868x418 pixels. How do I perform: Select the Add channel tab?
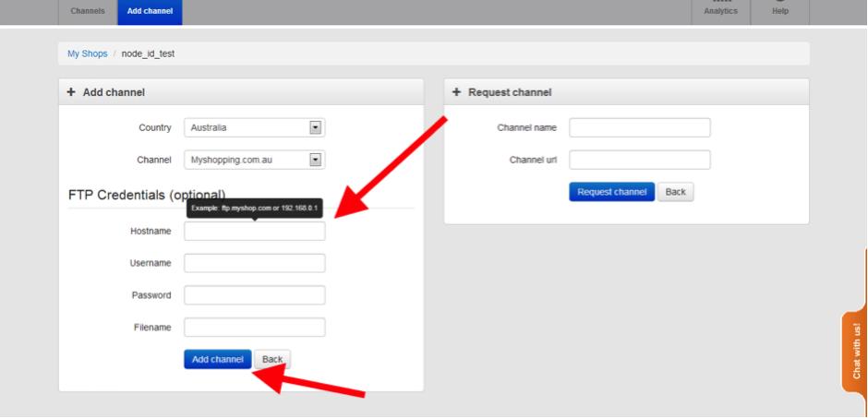(x=150, y=11)
